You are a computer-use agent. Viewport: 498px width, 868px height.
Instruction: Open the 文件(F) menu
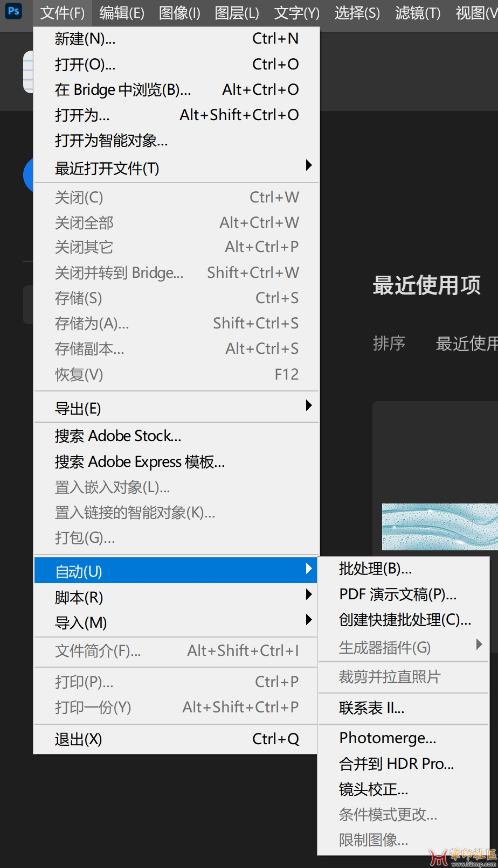pyautogui.click(x=63, y=13)
